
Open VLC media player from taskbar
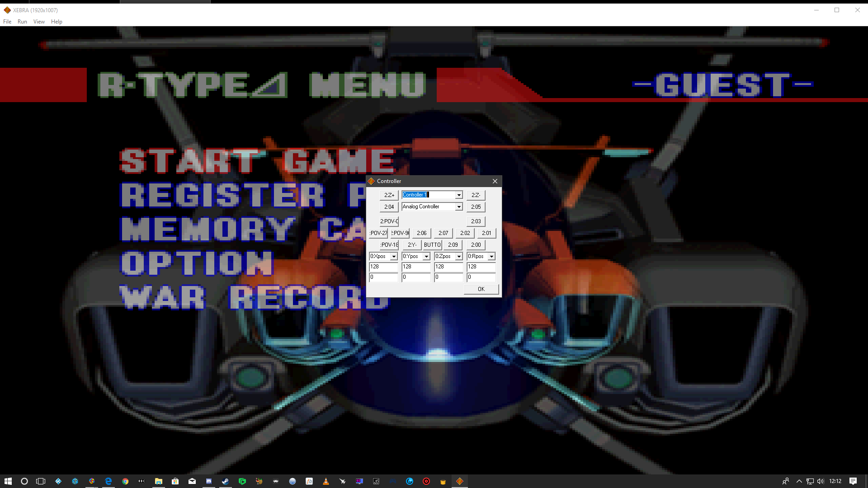click(x=326, y=481)
